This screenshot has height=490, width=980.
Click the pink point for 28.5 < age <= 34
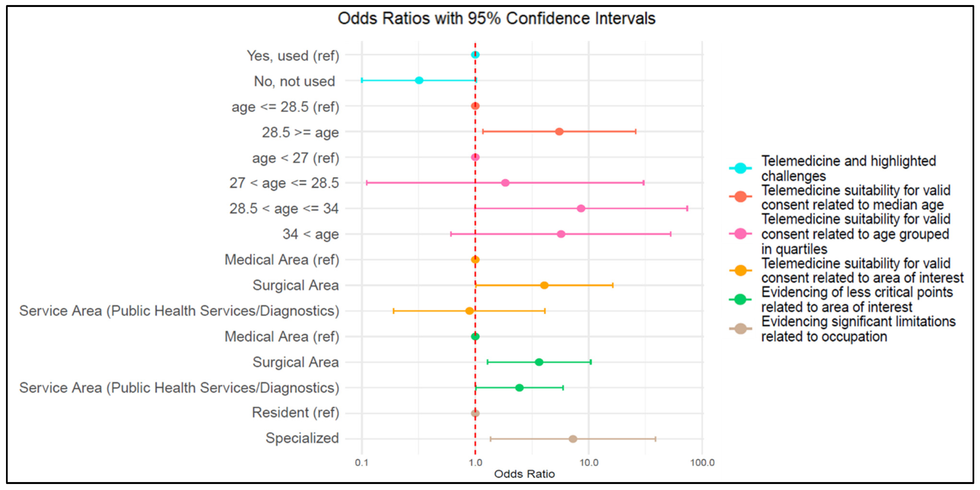pyautogui.click(x=581, y=208)
